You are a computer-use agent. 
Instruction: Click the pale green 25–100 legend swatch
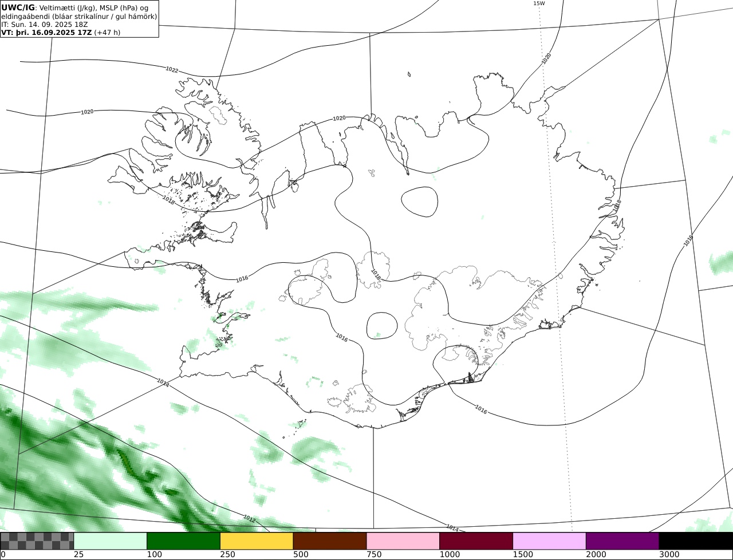(111, 541)
